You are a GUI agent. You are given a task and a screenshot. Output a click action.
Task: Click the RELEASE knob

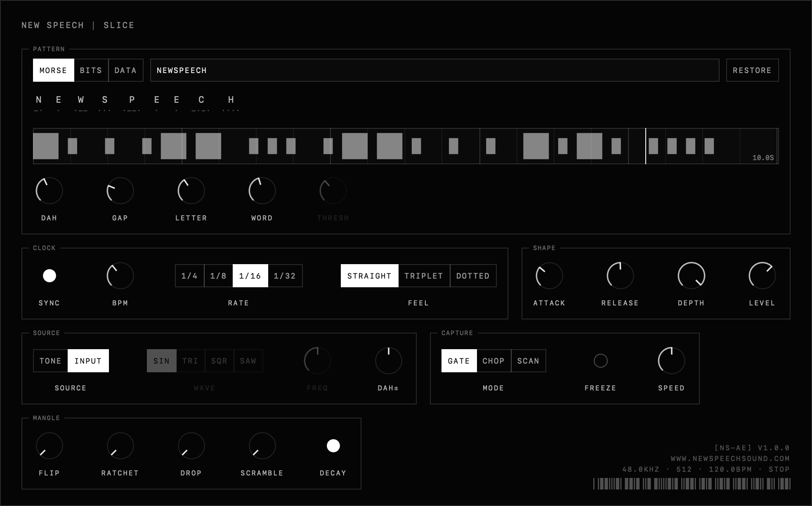(621, 276)
